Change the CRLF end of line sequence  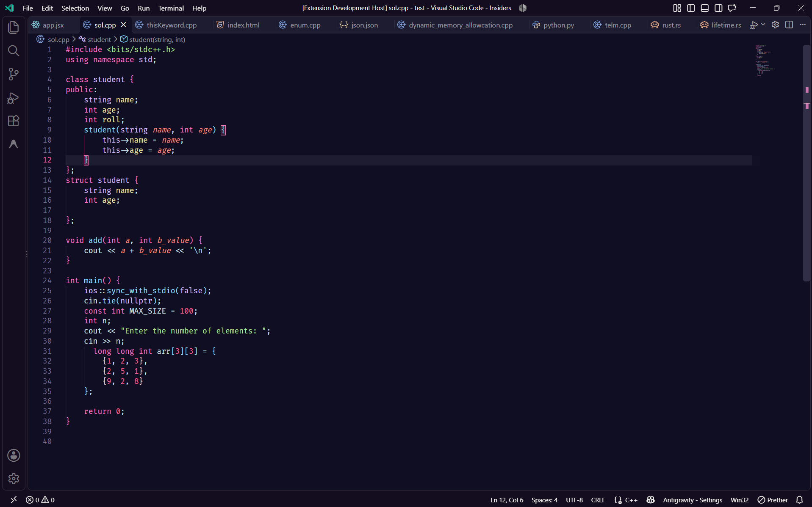point(598,500)
